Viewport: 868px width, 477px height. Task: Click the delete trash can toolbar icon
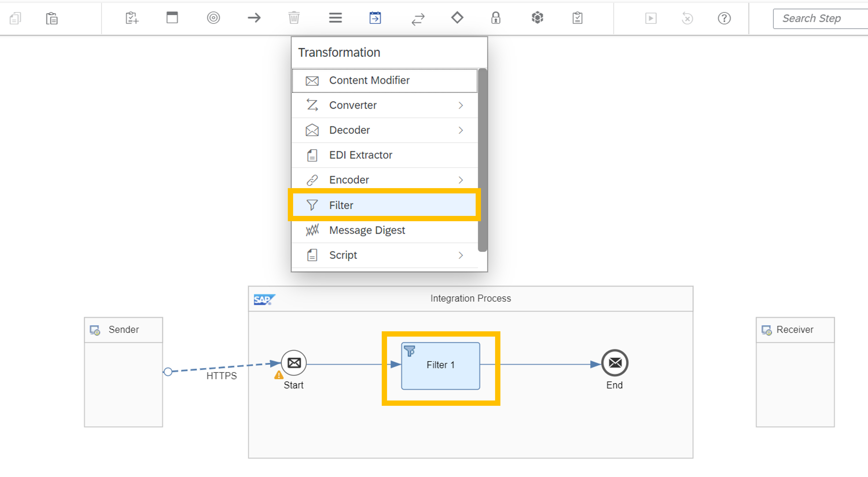coord(293,18)
